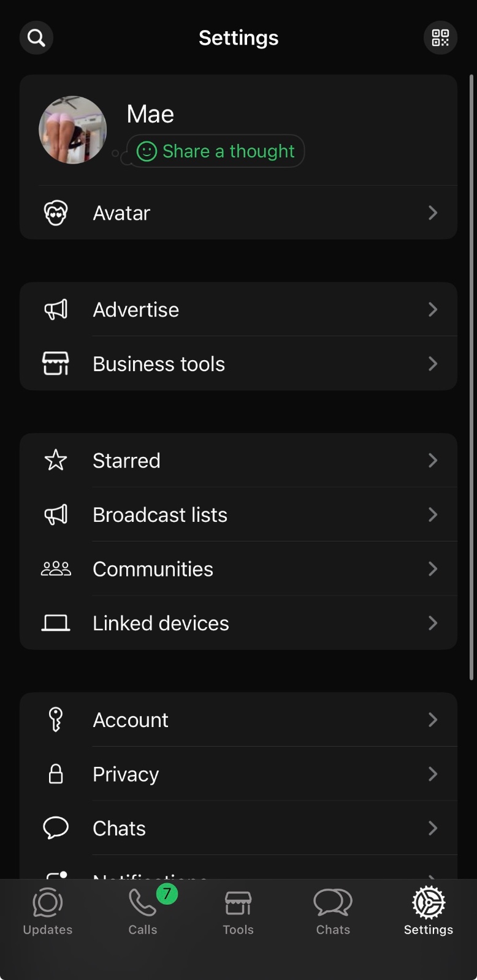The image size is (477, 980).
Task: Tap the Avatar face icon
Action: 56,213
